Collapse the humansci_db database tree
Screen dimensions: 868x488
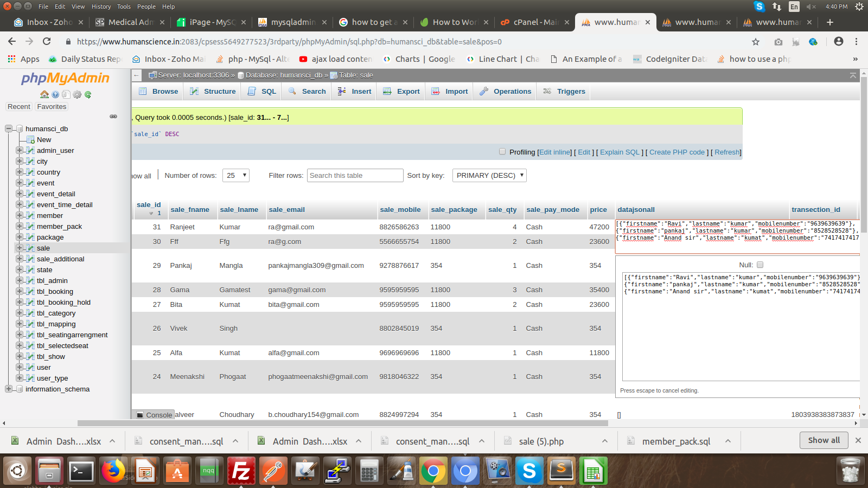[9, 129]
